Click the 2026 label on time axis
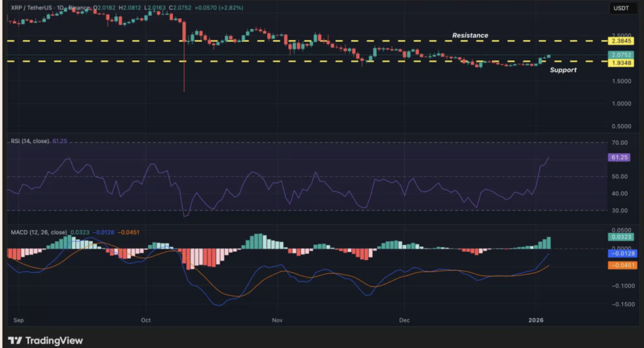The width and height of the screenshot is (644, 348). [x=536, y=320]
